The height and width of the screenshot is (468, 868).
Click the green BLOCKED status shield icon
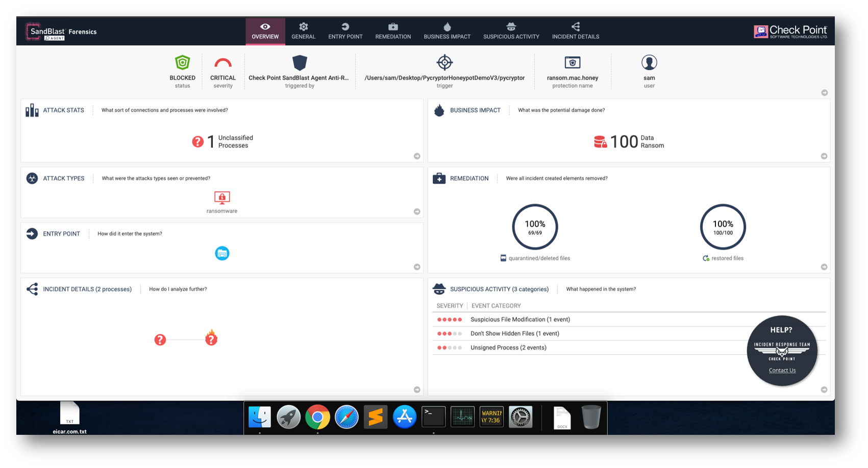click(x=182, y=62)
